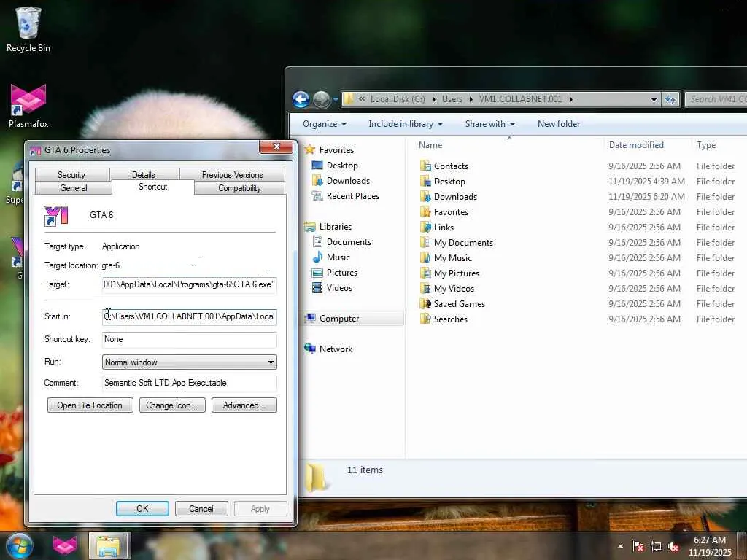This screenshot has width=747, height=560.
Task: Click the Explorer Back arrow button
Action: 301,99
